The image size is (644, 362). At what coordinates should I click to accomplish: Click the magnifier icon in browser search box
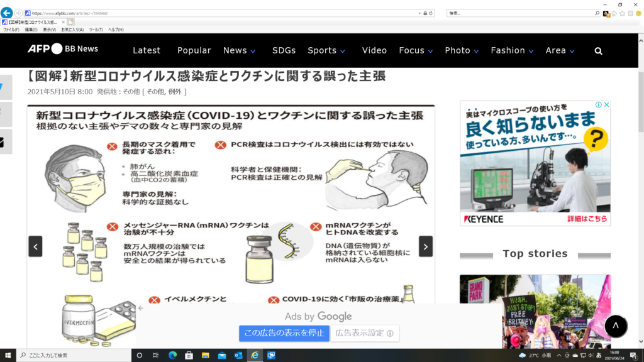coord(597,13)
